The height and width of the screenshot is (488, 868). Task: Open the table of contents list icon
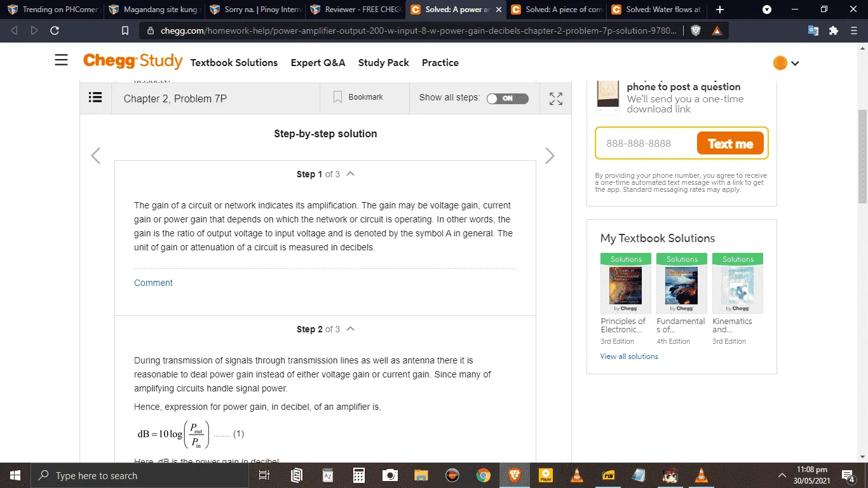[x=95, y=98]
